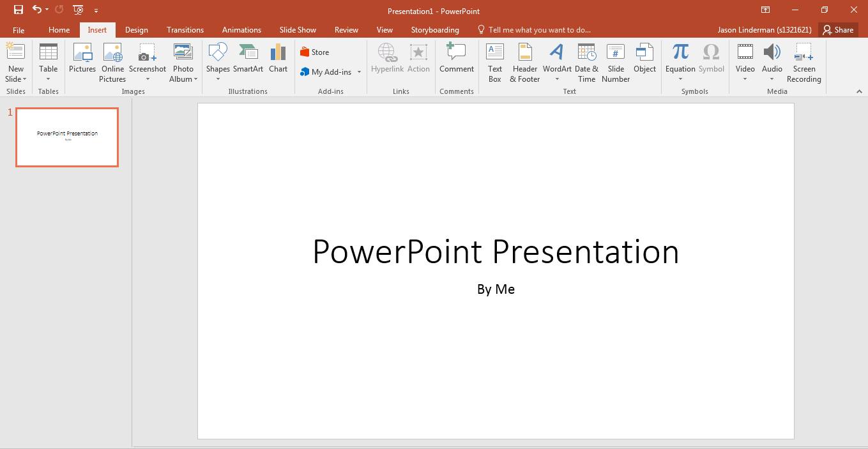The height and width of the screenshot is (449, 868).
Task: Switch to the Design tab
Action: coord(136,29)
